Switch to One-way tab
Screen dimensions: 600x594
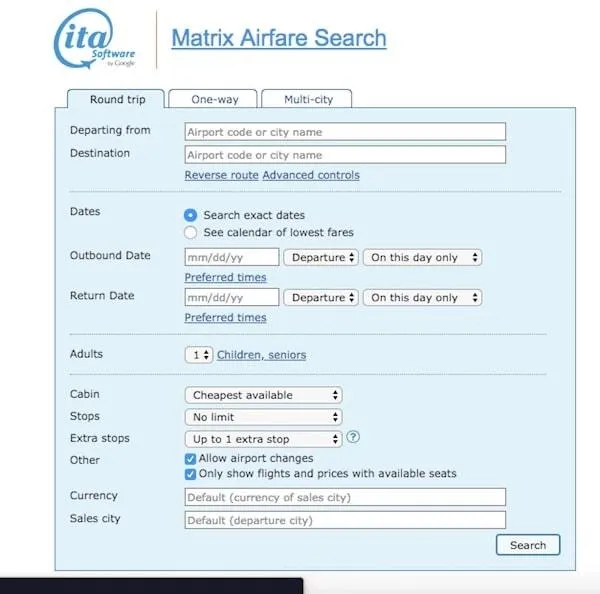213,99
